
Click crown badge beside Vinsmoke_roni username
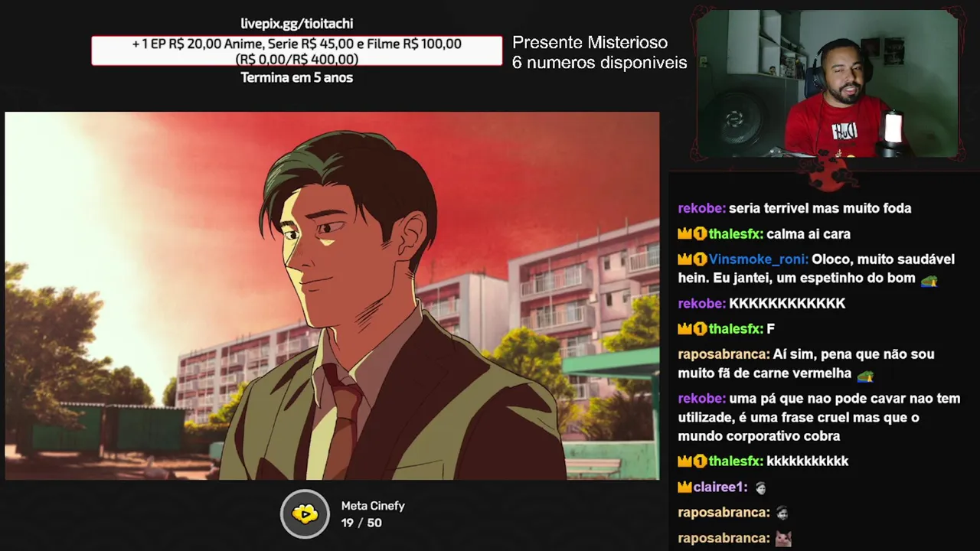(x=684, y=259)
